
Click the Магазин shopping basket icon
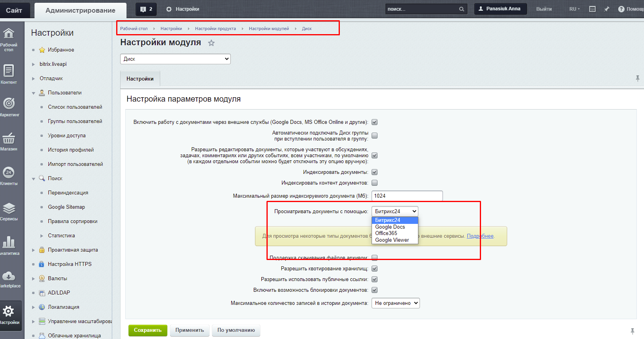tap(9, 139)
